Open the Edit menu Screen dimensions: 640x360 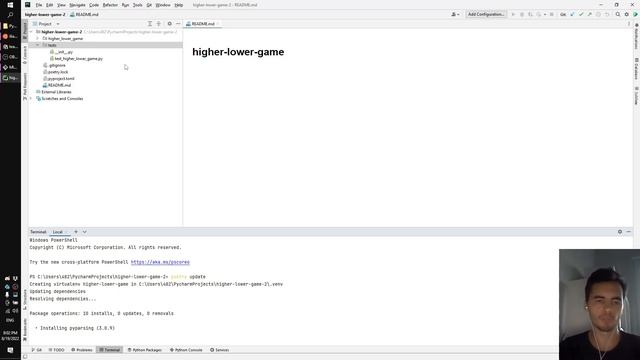pyautogui.click(x=49, y=5)
